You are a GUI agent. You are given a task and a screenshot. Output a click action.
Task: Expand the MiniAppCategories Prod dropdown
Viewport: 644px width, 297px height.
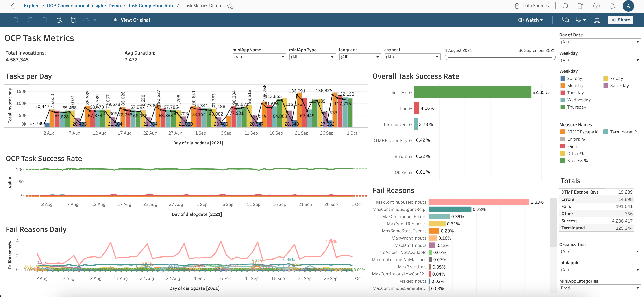[600, 288]
